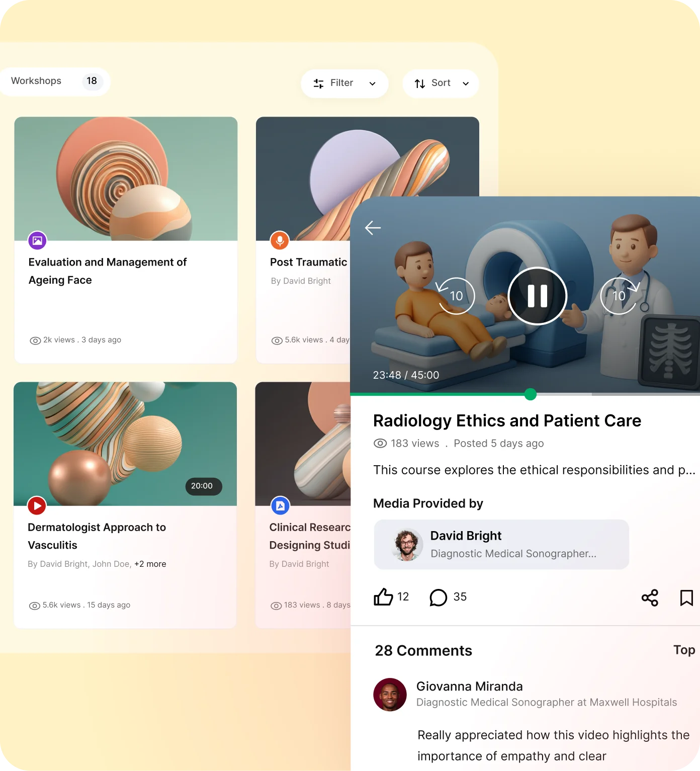Screen dimensions: 700x771
Task: Click the microphone icon on Post Traumatic card
Action: coord(280,240)
